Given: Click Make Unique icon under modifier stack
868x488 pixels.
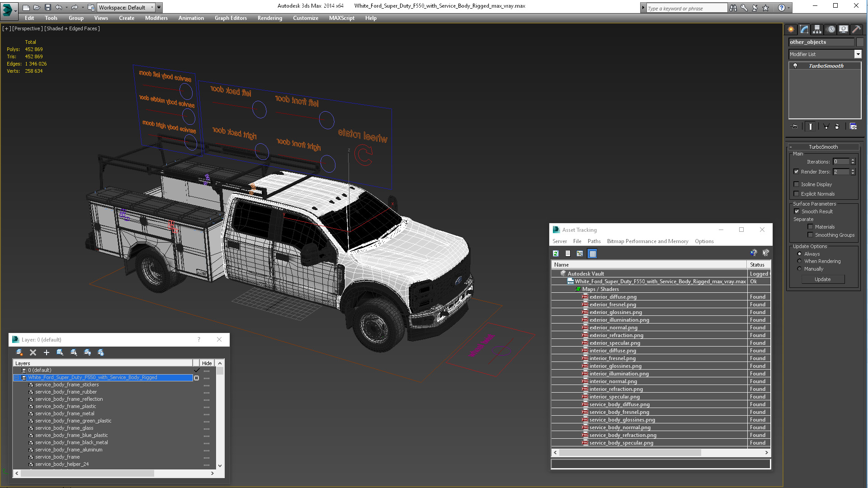Looking at the screenshot, I should coord(826,127).
